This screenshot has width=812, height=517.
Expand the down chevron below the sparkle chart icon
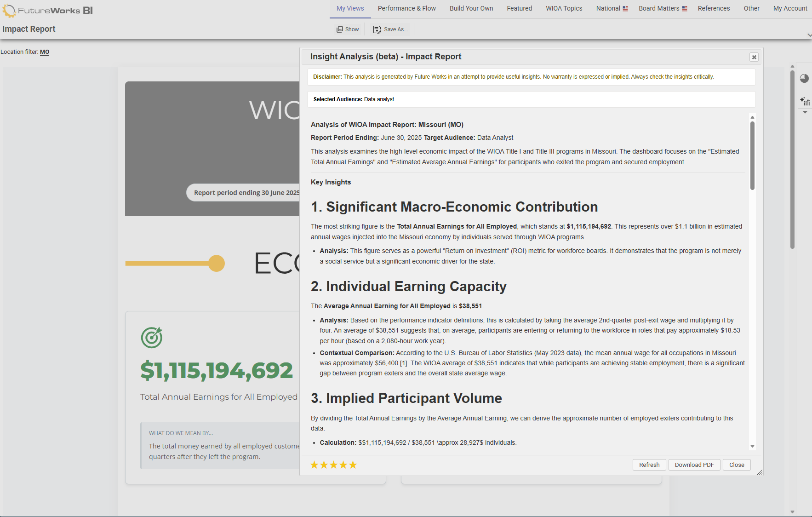click(805, 112)
